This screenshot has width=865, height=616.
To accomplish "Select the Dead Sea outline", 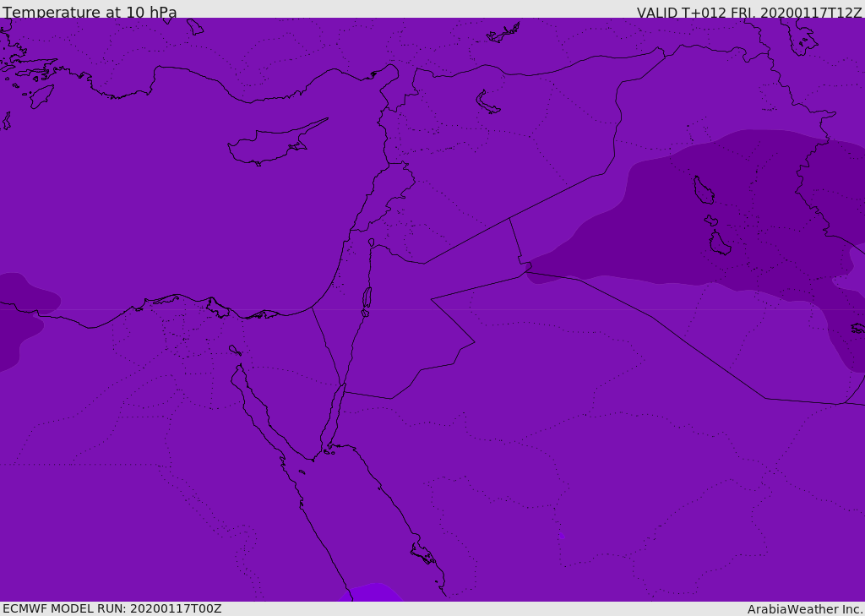I will [x=367, y=297].
